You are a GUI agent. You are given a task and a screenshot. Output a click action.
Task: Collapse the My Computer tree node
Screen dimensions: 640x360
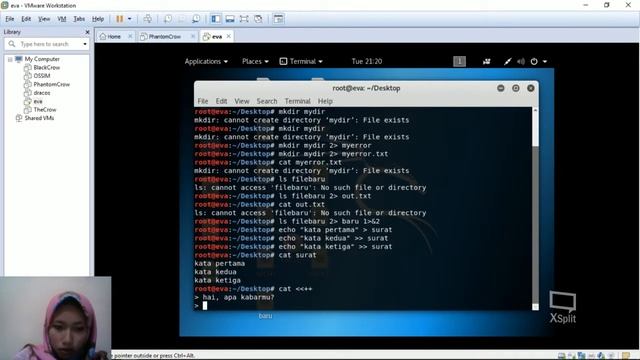pos(10,59)
